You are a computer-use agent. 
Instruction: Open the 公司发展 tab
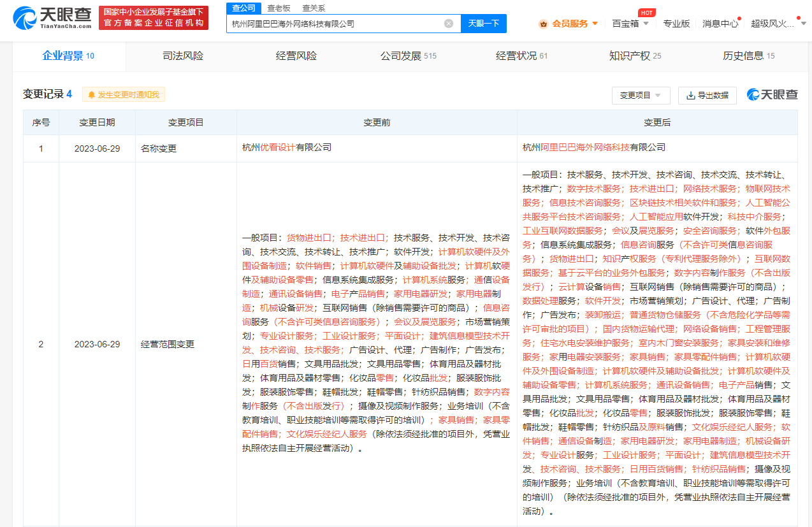click(409, 56)
